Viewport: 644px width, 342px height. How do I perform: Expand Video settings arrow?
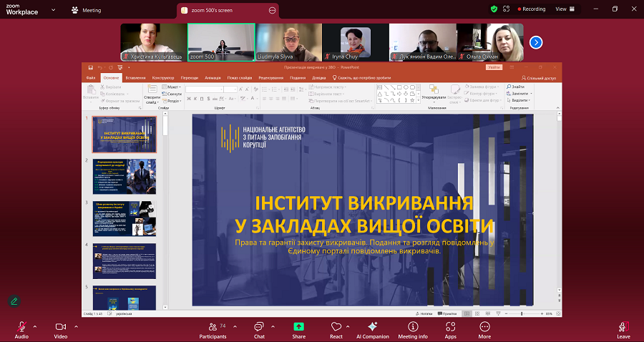click(x=76, y=327)
